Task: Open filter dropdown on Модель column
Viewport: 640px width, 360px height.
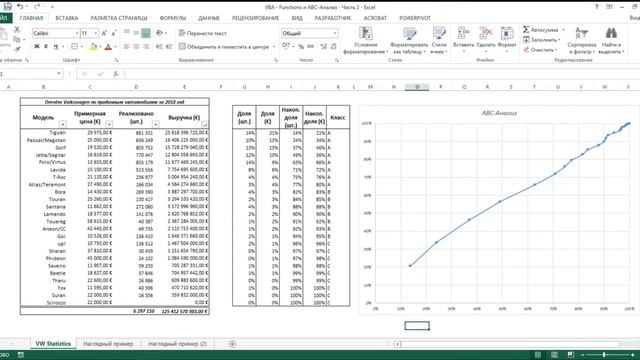Action: click(62, 124)
